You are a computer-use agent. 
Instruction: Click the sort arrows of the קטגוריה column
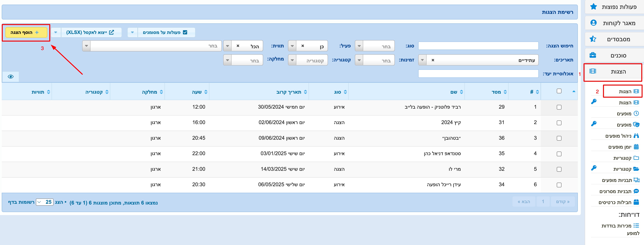107,92
